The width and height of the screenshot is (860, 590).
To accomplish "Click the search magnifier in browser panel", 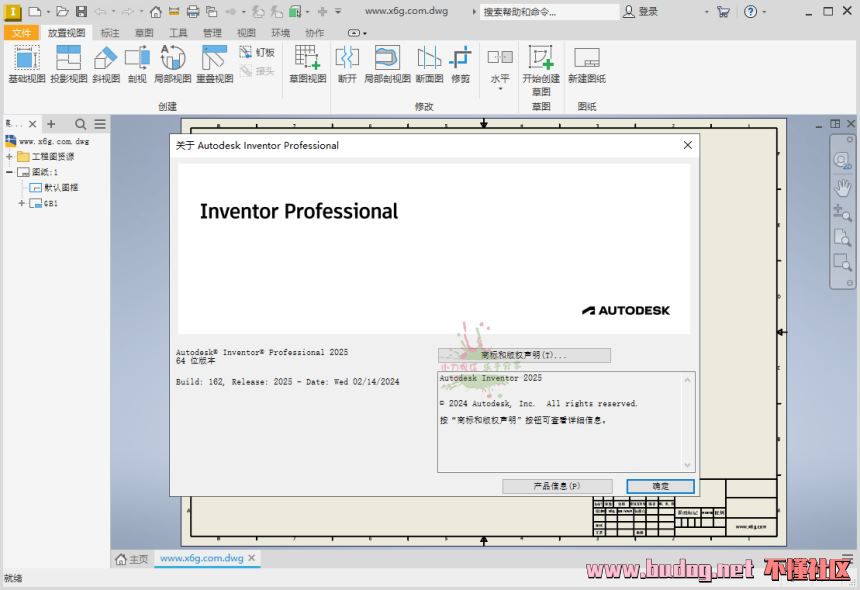I will click(80, 124).
